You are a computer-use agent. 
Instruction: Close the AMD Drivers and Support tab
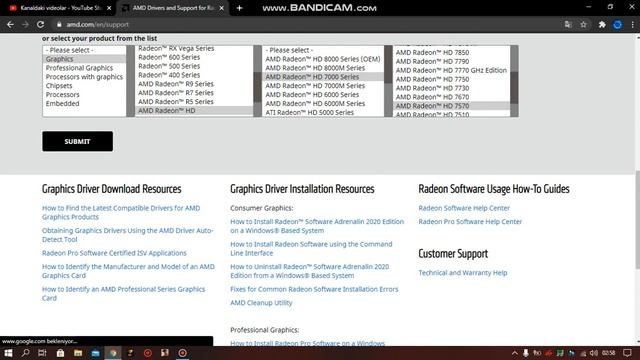pos(222,8)
